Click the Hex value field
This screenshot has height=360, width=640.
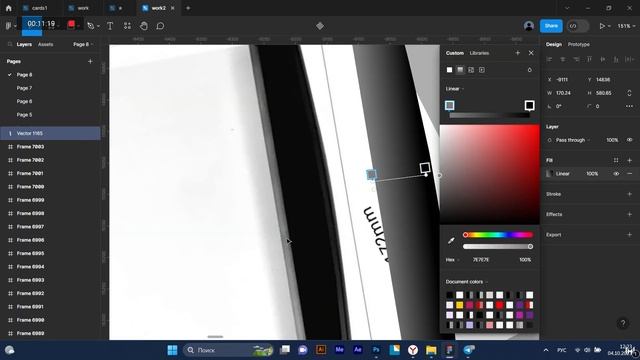coord(481,260)
